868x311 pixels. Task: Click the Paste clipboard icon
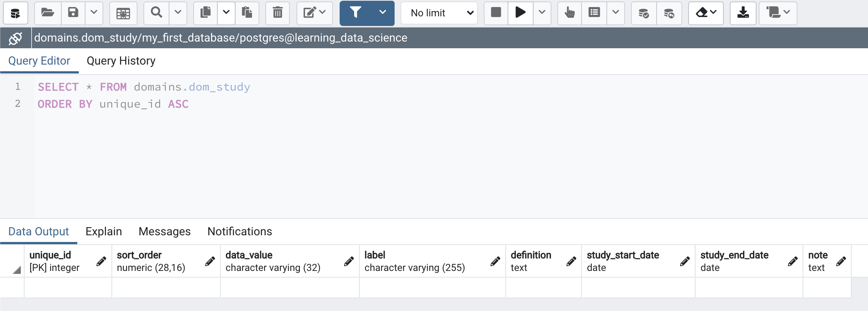247,13
